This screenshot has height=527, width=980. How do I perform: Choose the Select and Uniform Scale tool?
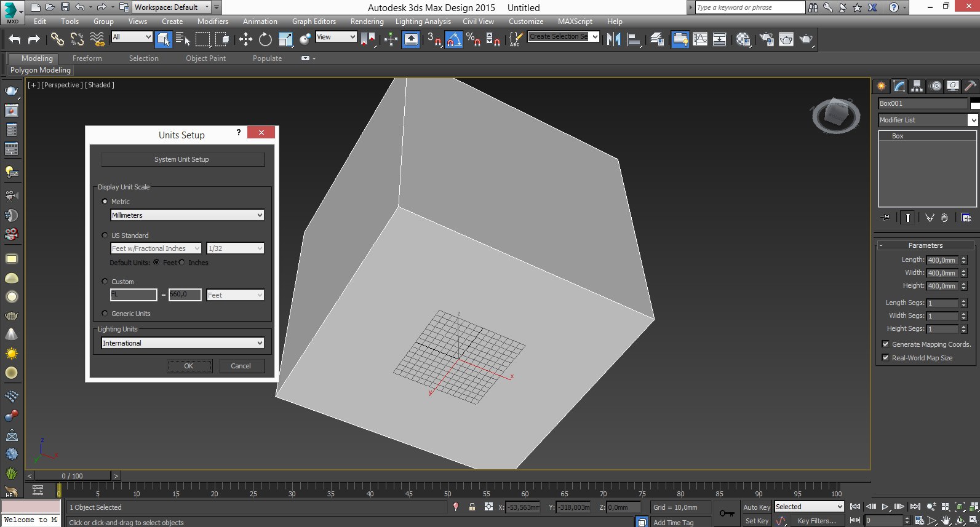(285, 39)
